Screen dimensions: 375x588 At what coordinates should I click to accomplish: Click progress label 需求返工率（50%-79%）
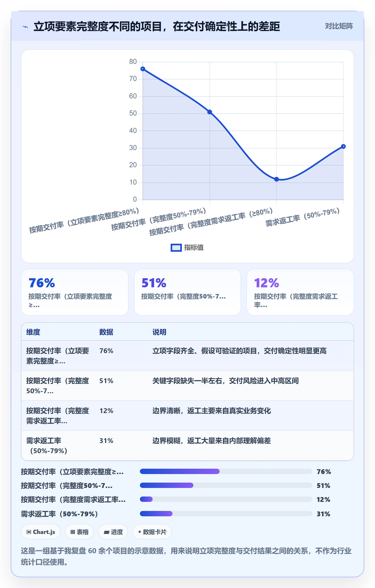[59, 514]
